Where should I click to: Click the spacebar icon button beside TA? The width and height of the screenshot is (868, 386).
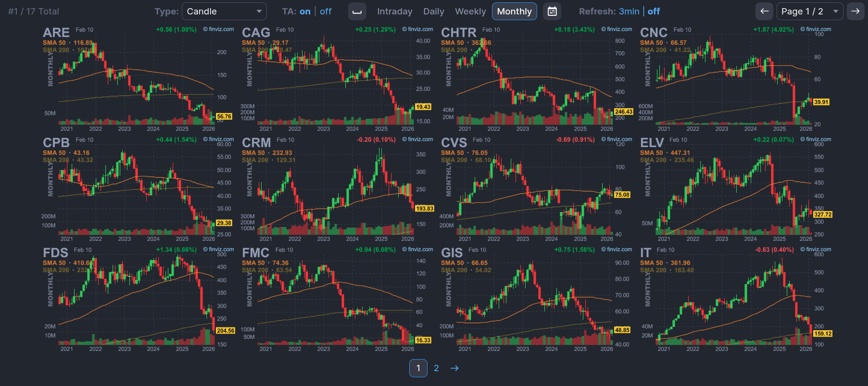pyautogui.click(x=357, y=12)
